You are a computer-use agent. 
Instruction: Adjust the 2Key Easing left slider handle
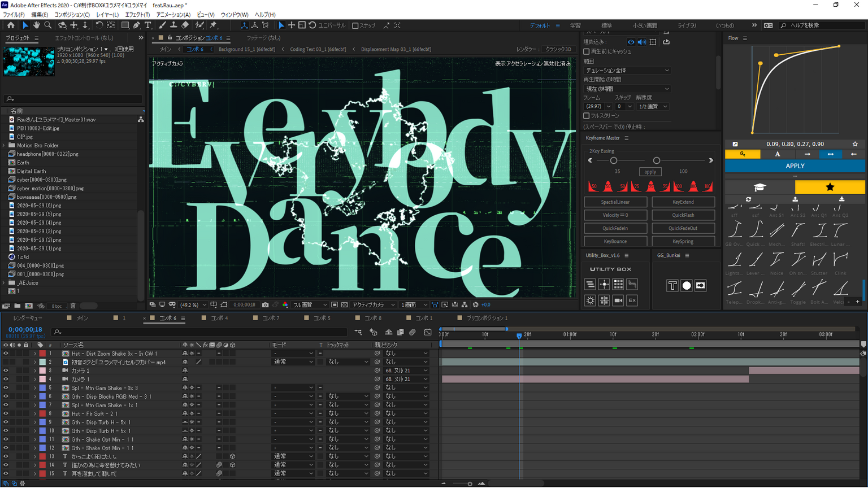tap(613, 161)
